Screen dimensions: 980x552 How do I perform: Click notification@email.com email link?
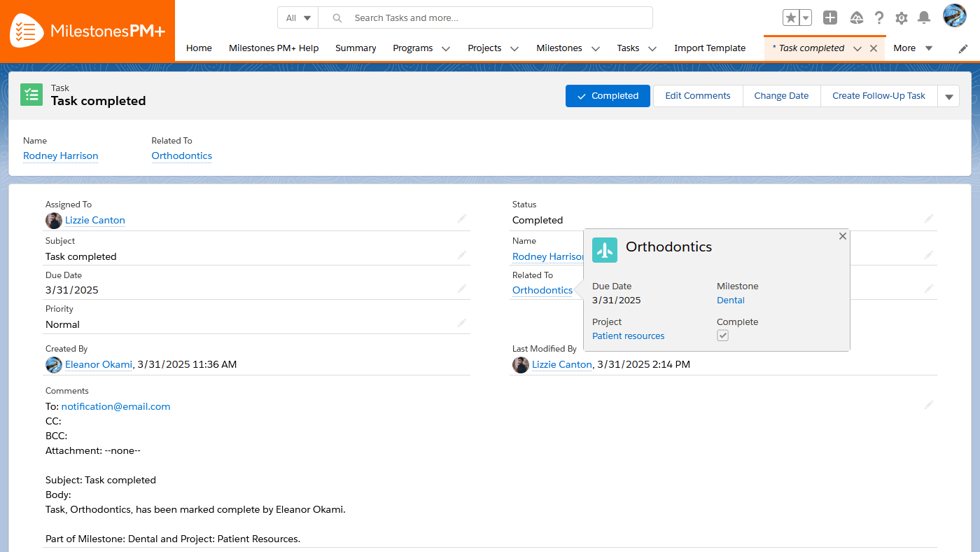coord(116,407)
